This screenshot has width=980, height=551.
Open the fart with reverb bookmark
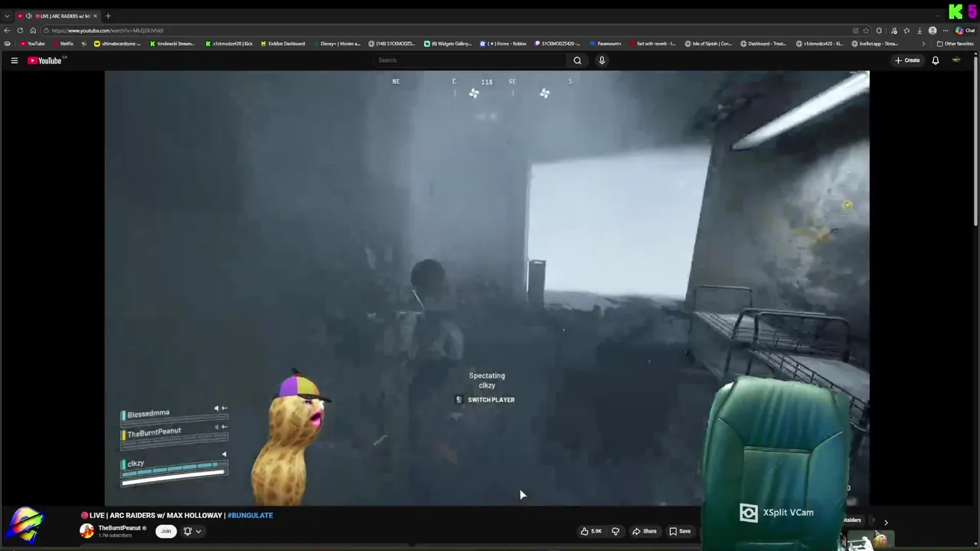coord(652,44)
